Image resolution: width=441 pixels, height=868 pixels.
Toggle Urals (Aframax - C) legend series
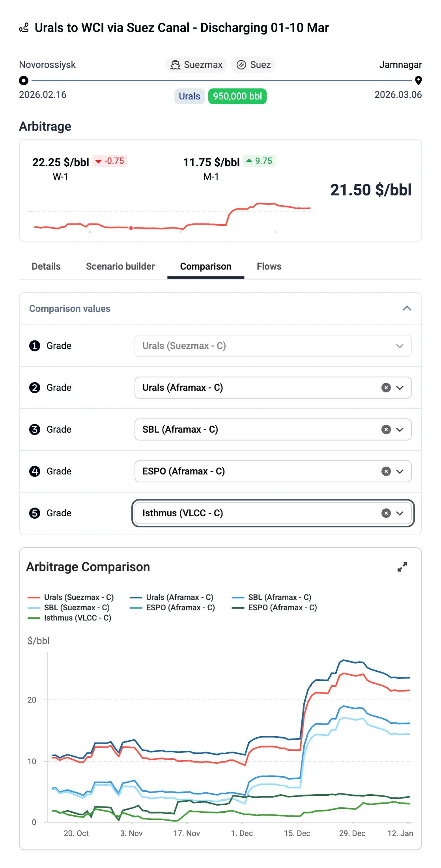pyautogui.click(x=172, y=597)
